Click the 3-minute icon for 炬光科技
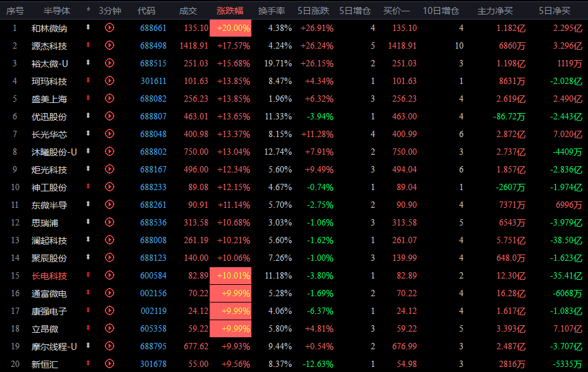This screenshot has width=588, height=372. click(109, 169)
